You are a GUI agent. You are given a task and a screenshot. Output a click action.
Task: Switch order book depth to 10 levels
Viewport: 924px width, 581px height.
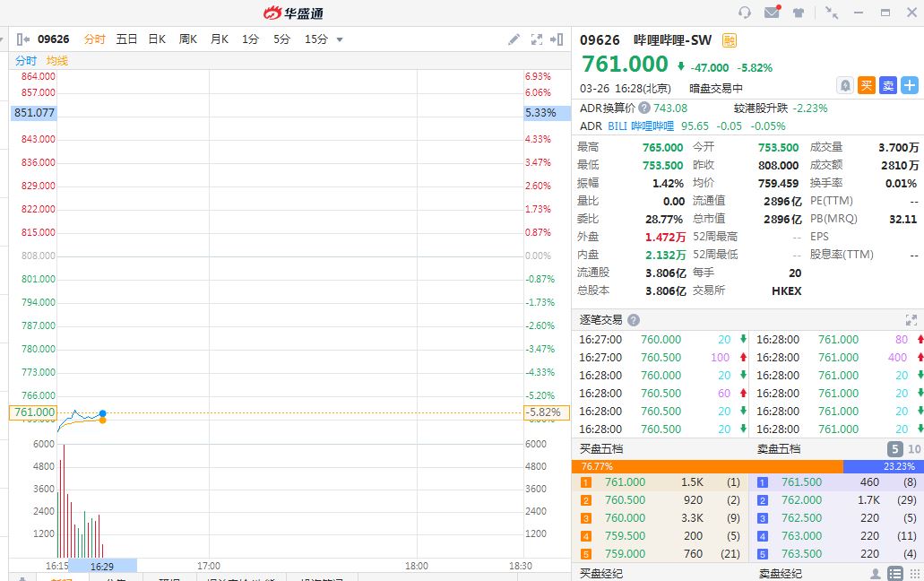[914, 449]
